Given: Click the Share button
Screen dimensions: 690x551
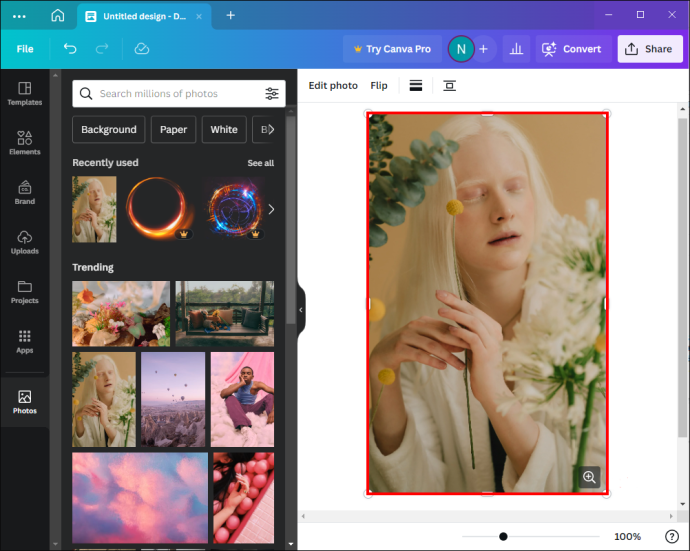Looking at the screenshot, I should point(650,49).
